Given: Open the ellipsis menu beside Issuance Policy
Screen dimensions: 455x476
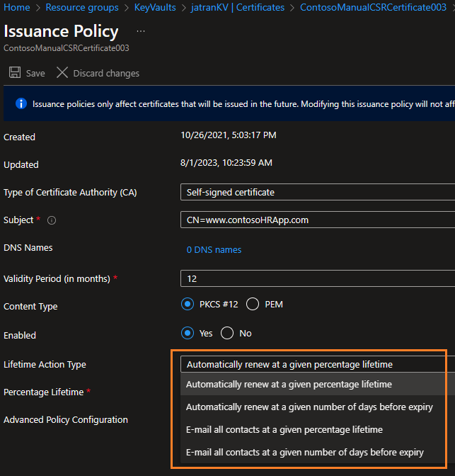Looking at the screenshot, I should (x=141, y=32).
